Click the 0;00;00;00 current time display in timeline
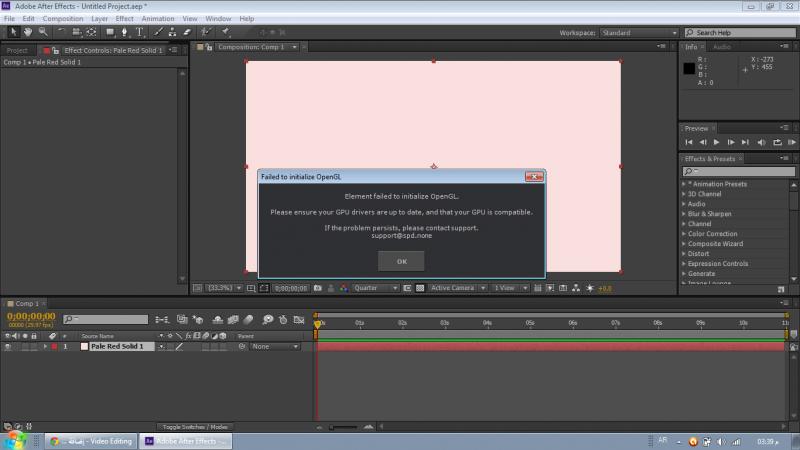800x450 pixels. click(x=31, y=316)
